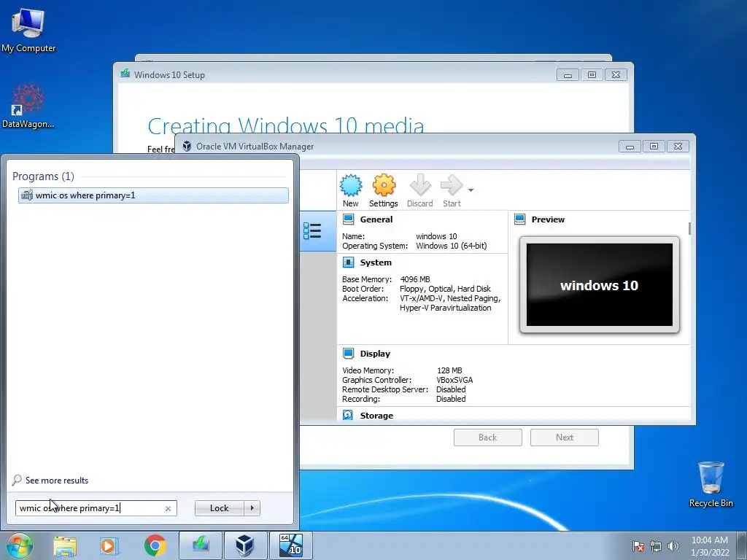The height and width of the screenshot is (560, 747).
Task: Maximize the Oracle VM VirtualBox Manager window
Action: [x=654, y=146]
